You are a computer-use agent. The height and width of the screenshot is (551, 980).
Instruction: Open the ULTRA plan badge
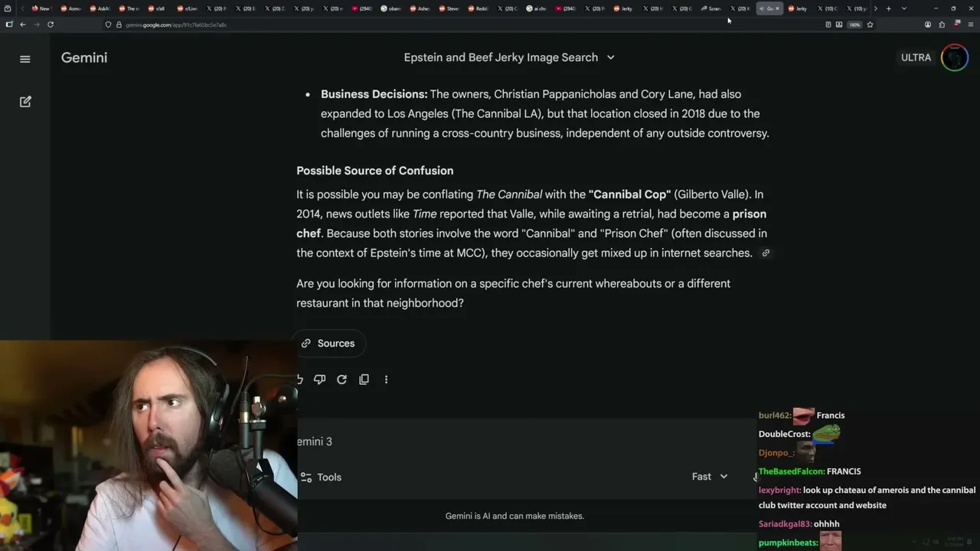pyautogui.click(x=916, y=57)
